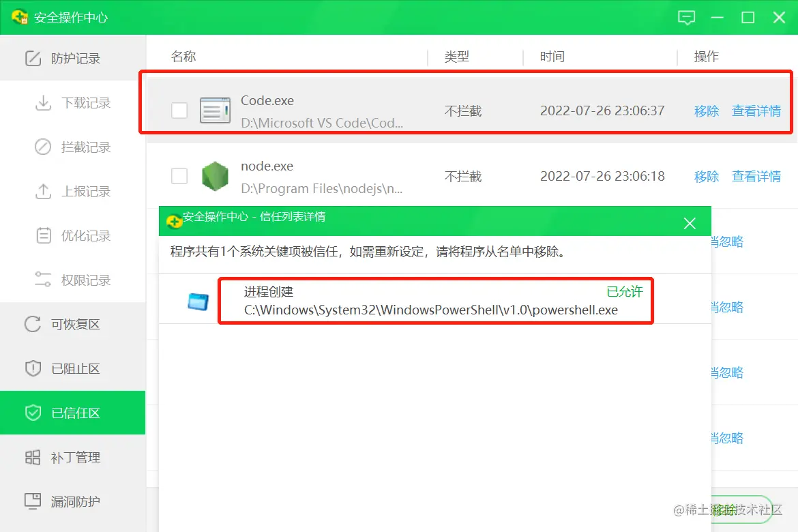Click the 可恢复区 refresh icon
Image resolution: width=798 pixels, height=532 pixels.
pos(33,324)
